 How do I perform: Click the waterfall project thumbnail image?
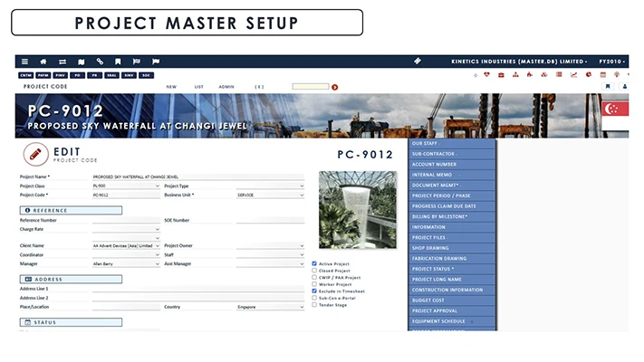coord(358,210)
